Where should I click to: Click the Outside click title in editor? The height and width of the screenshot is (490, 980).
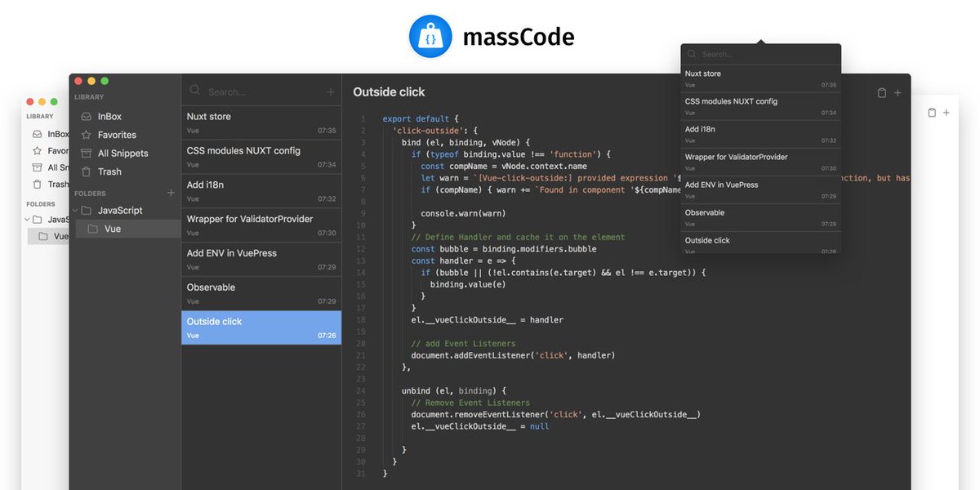pyautogui.click(x=389, y=92)
